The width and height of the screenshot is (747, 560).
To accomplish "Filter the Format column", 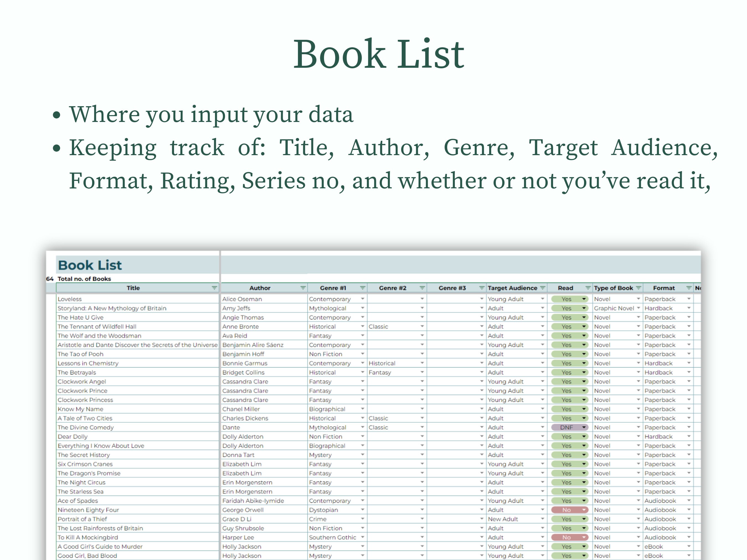I will click(689, 288).
